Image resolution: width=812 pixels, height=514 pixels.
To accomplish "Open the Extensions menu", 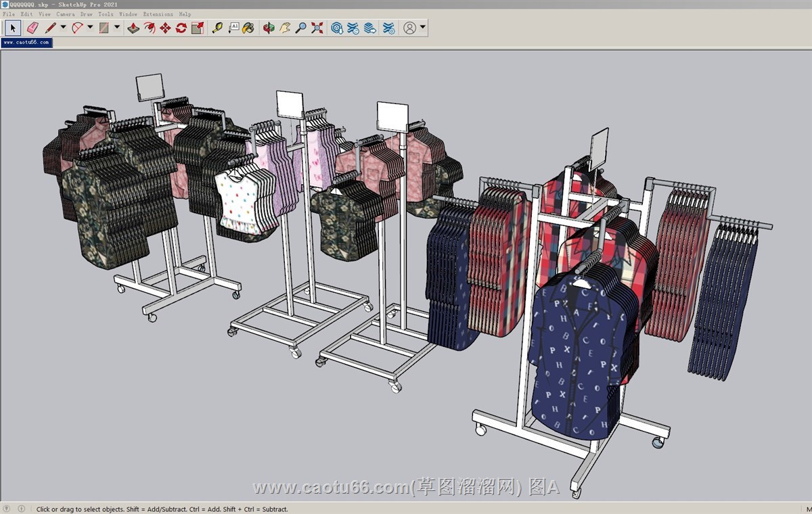I will [158, 14].
